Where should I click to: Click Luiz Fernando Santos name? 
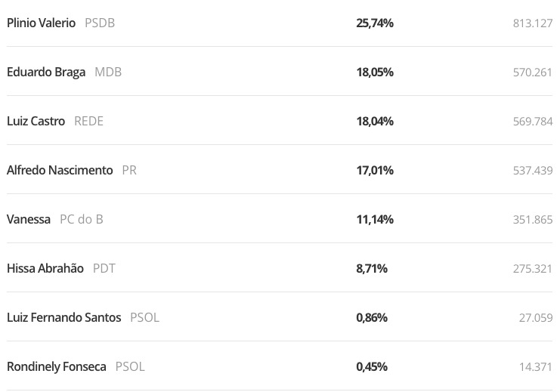(x=63, y=318)
